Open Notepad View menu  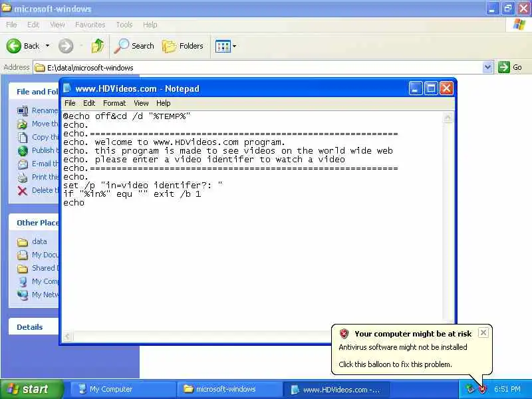(141, 103)
